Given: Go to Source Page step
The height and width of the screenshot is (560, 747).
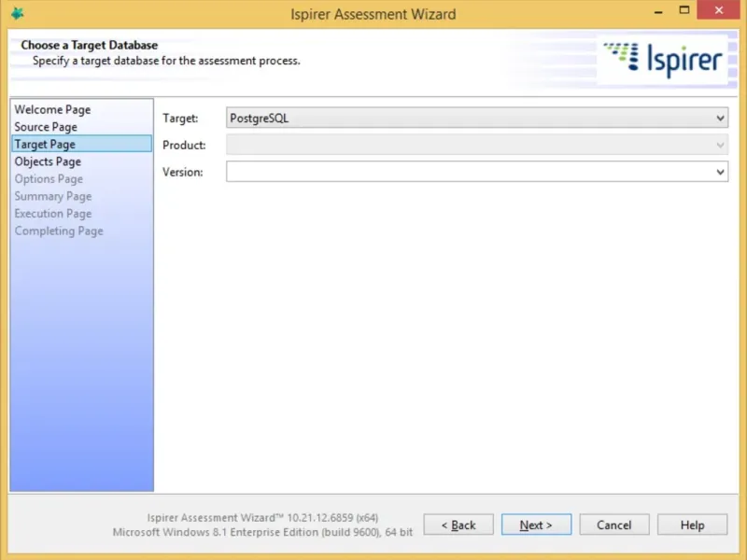Looking at the screenshot, I should pos(46,127).
